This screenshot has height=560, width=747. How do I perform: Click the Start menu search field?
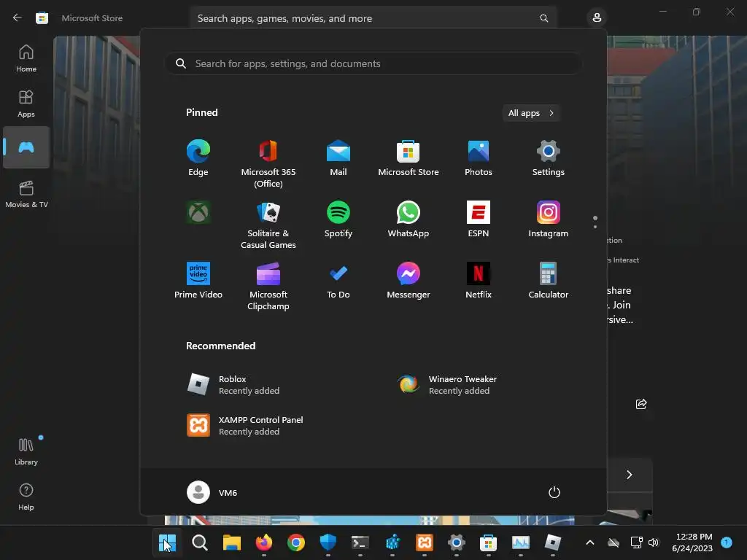[x=373, y=63]
